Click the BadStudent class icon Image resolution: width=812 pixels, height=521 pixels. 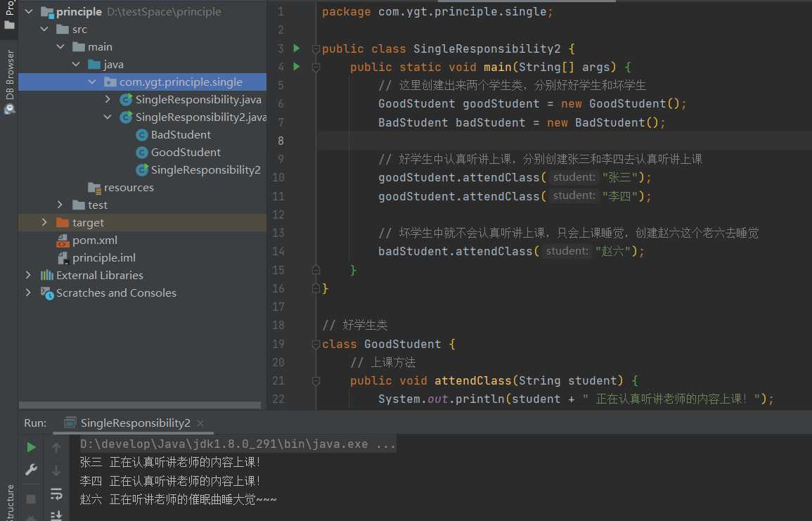pos(142,135)
